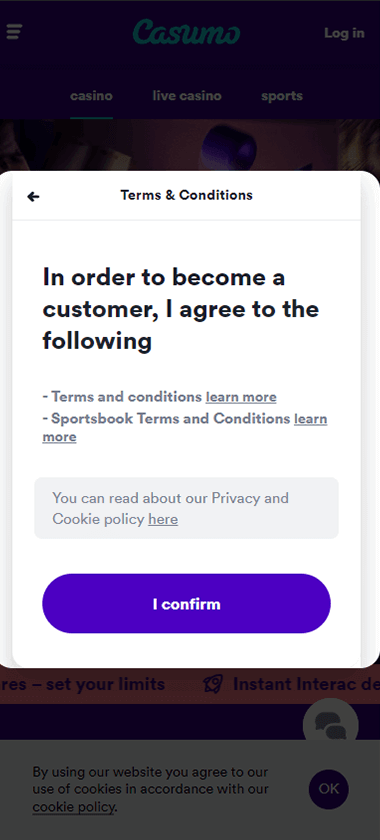Accept cookies with the OK button
The height and width of the screenshot is (840, 380).
click(329, 789)
